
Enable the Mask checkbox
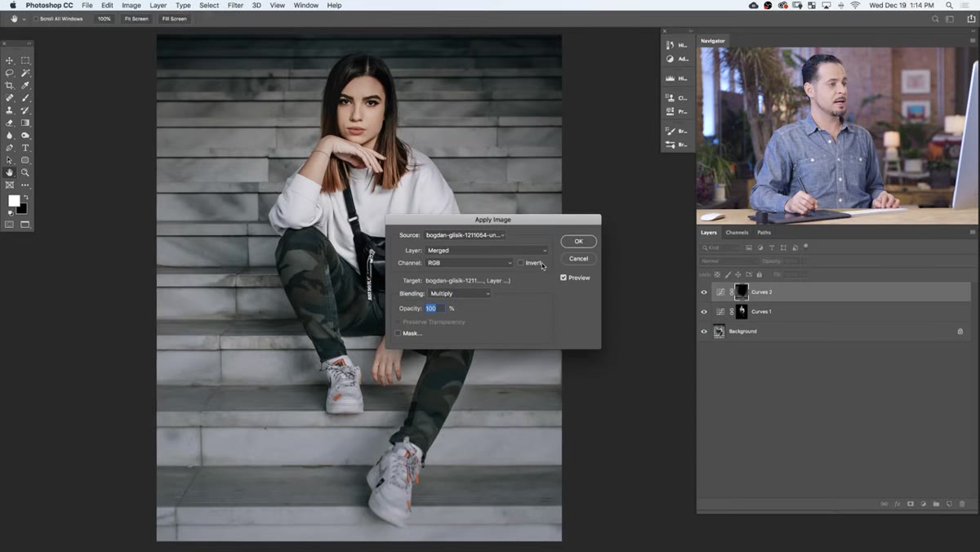click(399, 333)
